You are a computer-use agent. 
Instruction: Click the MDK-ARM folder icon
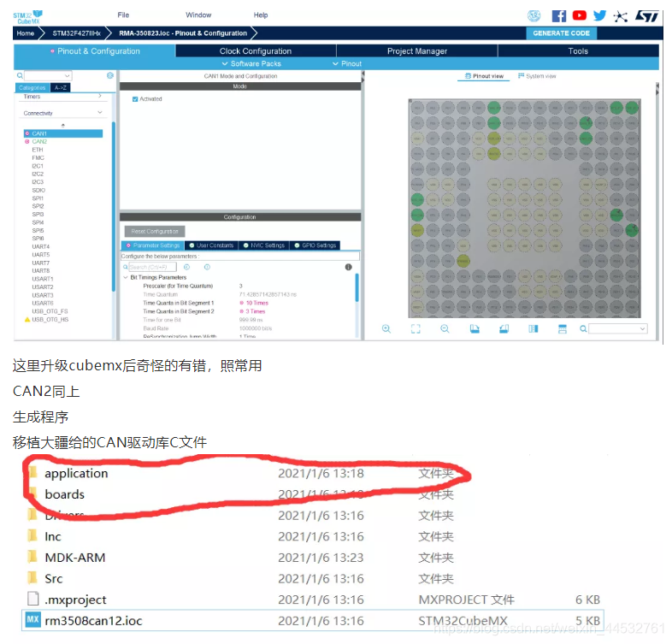click(x=32, y=557)
